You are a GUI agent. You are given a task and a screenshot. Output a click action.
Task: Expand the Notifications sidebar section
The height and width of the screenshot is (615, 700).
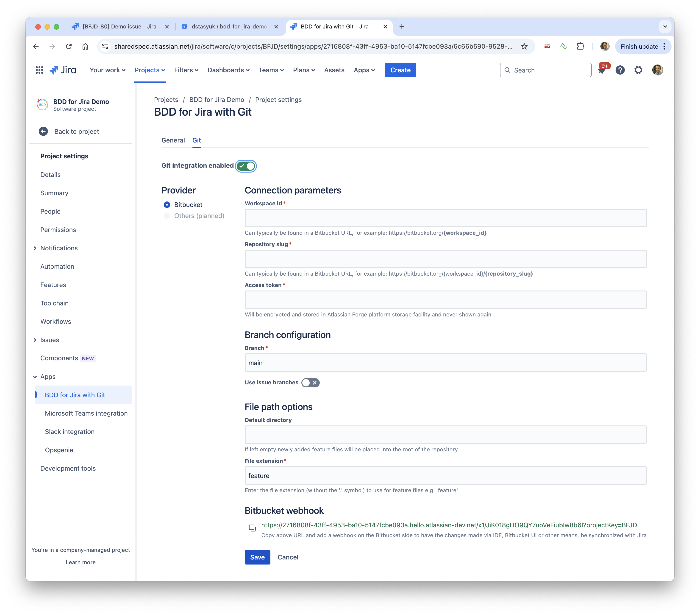35,248
